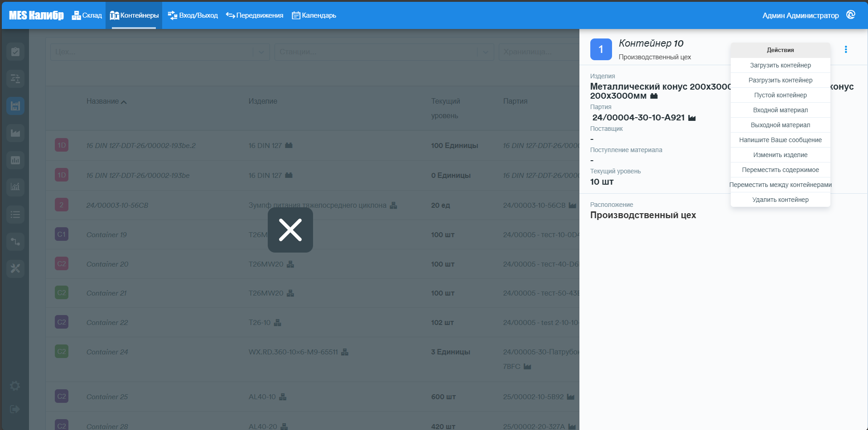
Task: Click the MES Калибр logo
Action: click(x=36, y=15)
